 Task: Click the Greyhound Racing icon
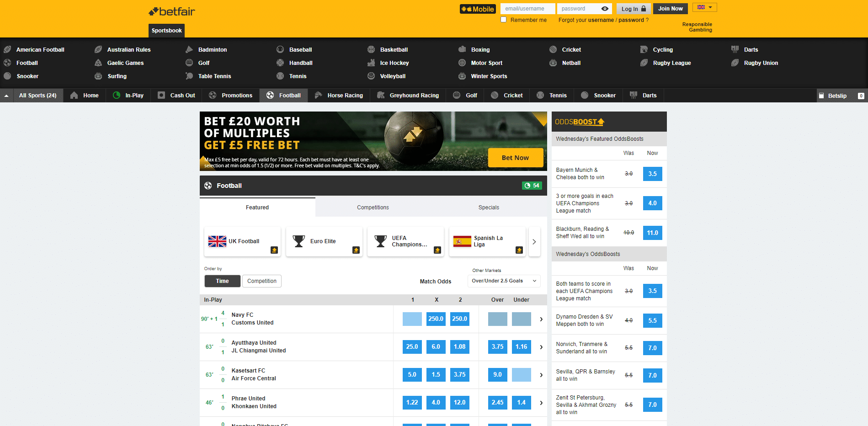pos(381,95)
